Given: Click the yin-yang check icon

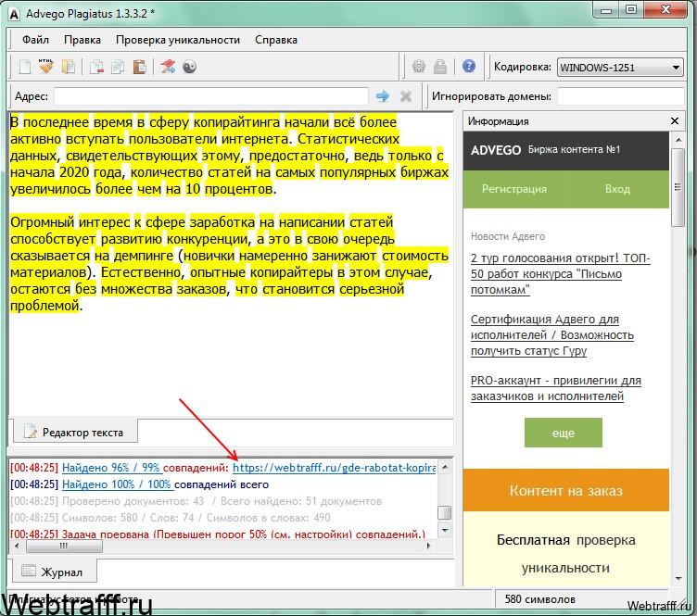Looking at the screenshot, I should click(x=189, y=67).
